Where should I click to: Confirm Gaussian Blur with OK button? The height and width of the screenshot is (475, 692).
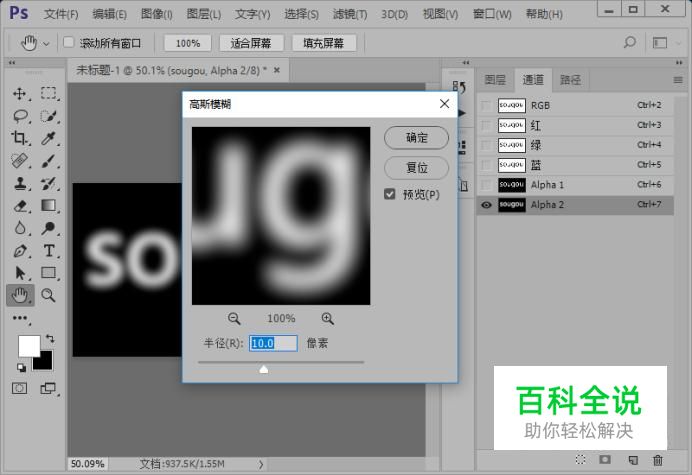click(417, 138)
